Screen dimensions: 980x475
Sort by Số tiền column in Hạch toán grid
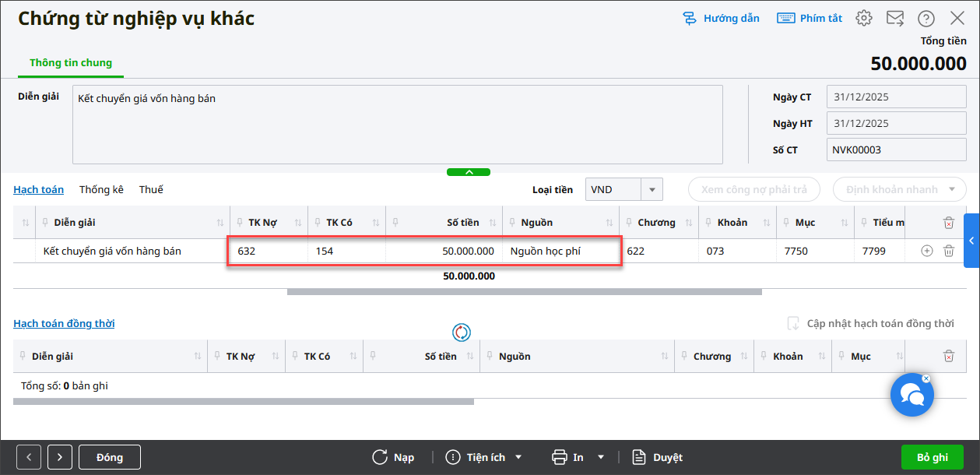coord(494,223)
